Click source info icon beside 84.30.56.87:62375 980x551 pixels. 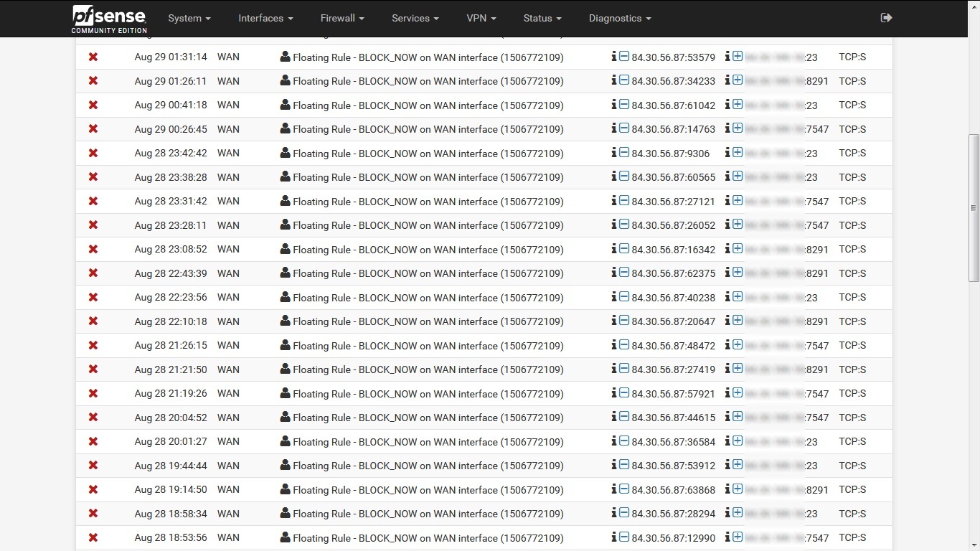[613, 273]
